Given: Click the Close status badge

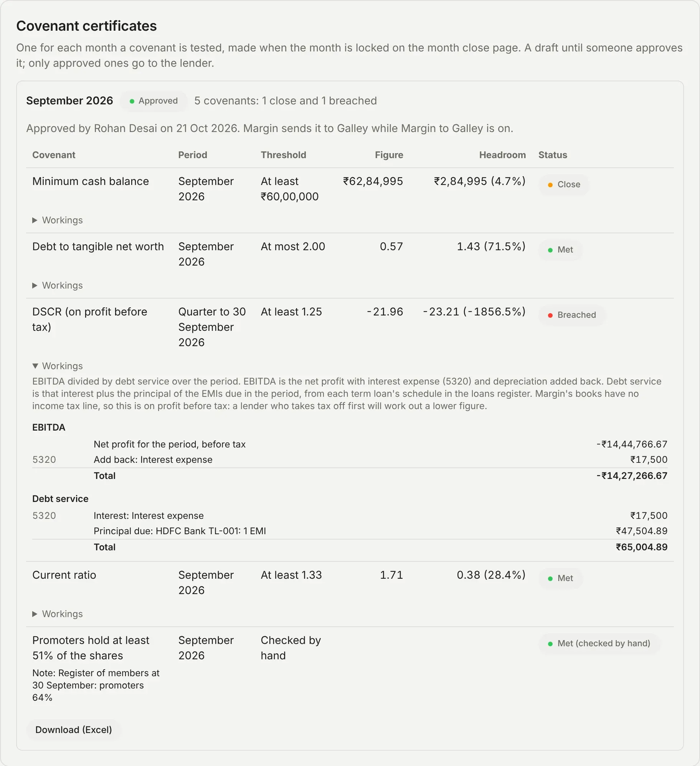Looking at the screenshot, I should (564, 185).
